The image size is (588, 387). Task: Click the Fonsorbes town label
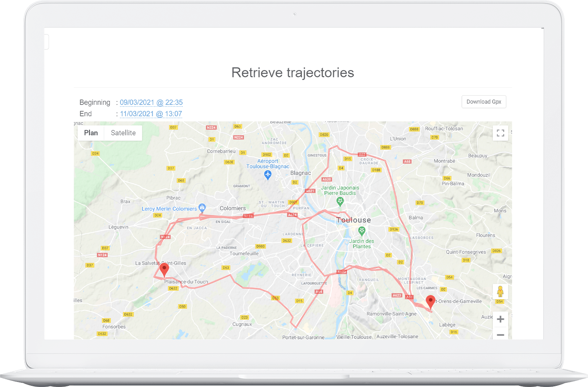point(114,327)
